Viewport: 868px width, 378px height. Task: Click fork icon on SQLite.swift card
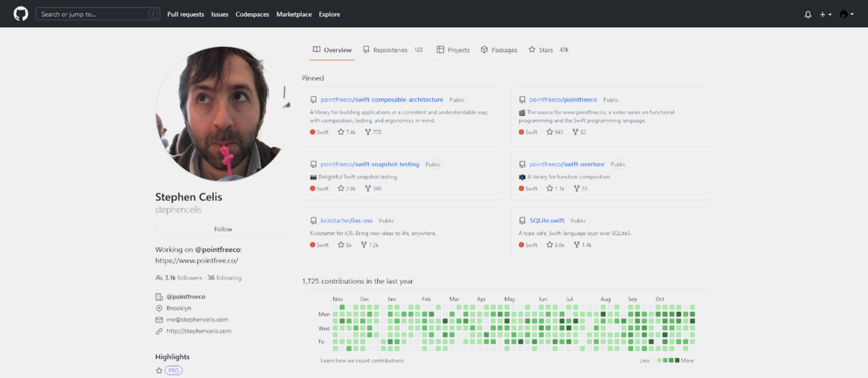click(x=577, y=245)
